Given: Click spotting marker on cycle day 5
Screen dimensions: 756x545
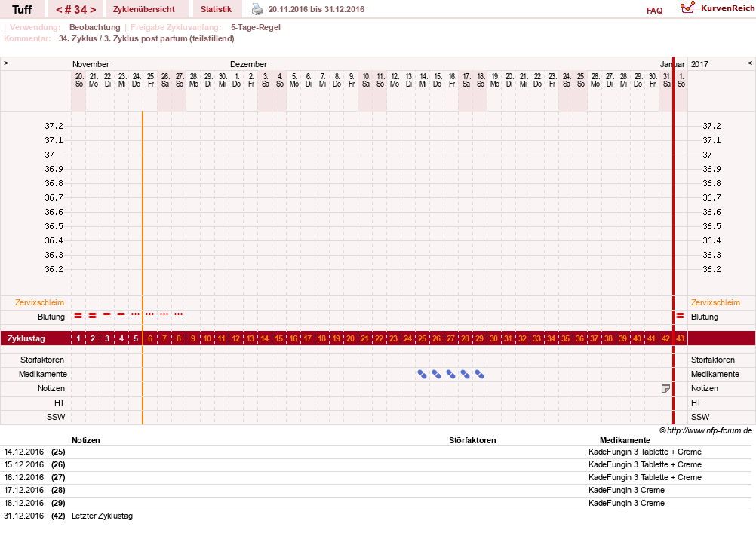Looking at the screenshot, I should (136, 314).
